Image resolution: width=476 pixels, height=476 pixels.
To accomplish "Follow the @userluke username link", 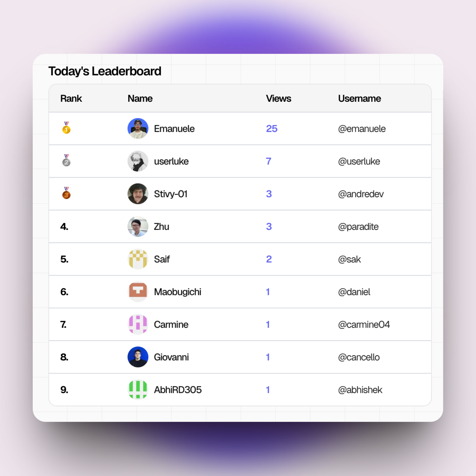I will click(x=359, y=161).
